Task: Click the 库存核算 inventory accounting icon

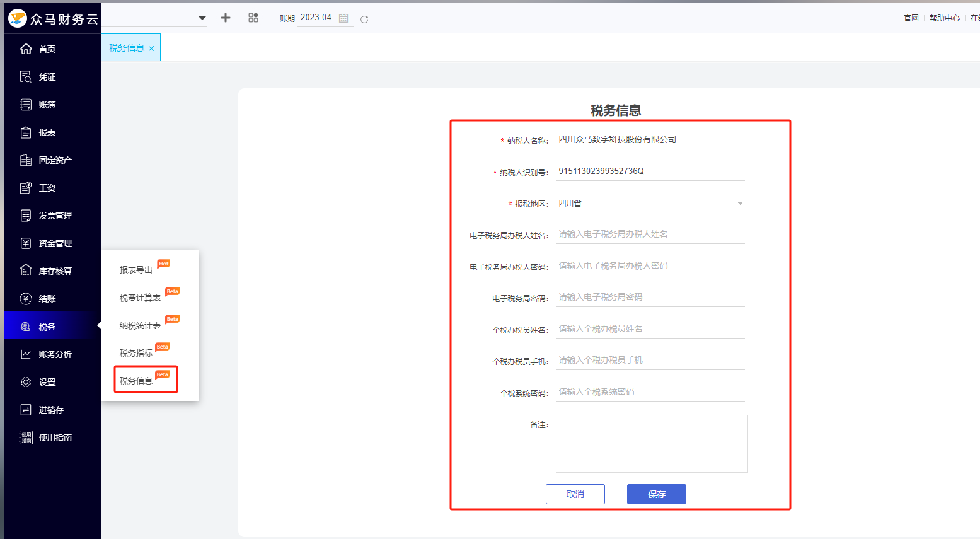Action: pyautogui.click(x=26, y=270)
